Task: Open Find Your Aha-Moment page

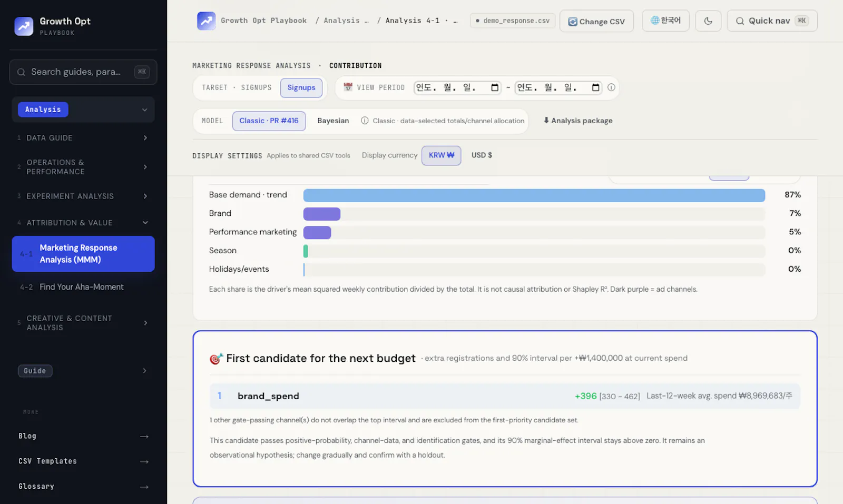Action: coord(83,287)
